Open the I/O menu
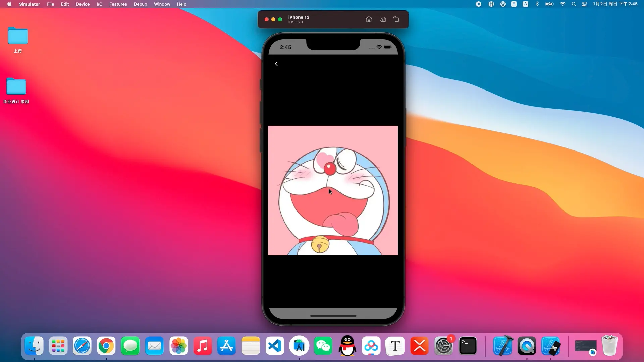Viewport: 644px width, 362px height. click(99, 4)
